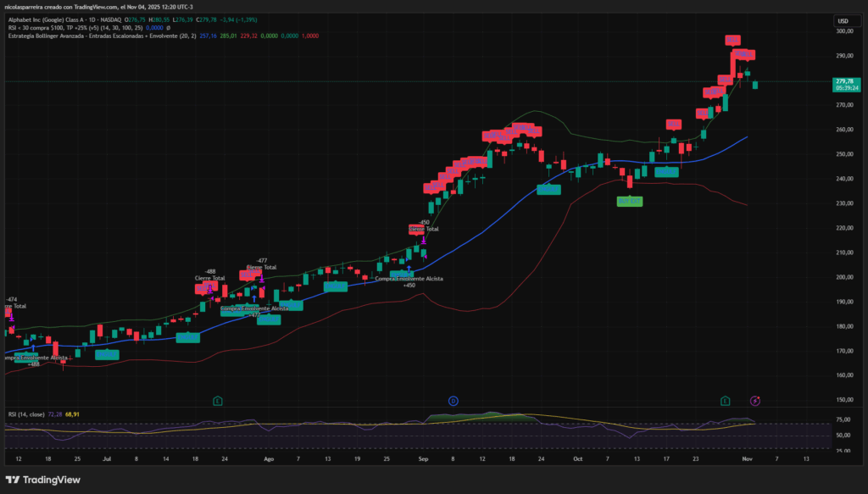Click the Sep label on the time axis

click(423, 458)
